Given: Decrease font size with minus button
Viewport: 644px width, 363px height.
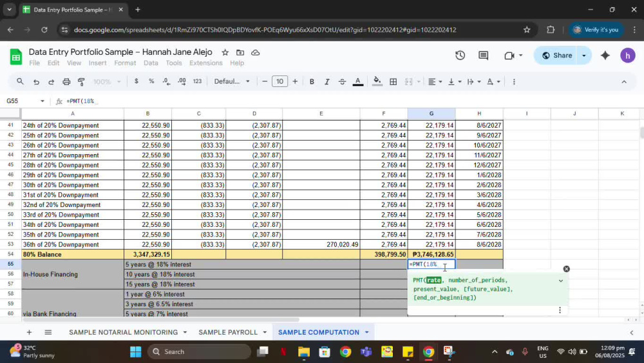Looking at the screenshot, I should click(x=265, y=81).
